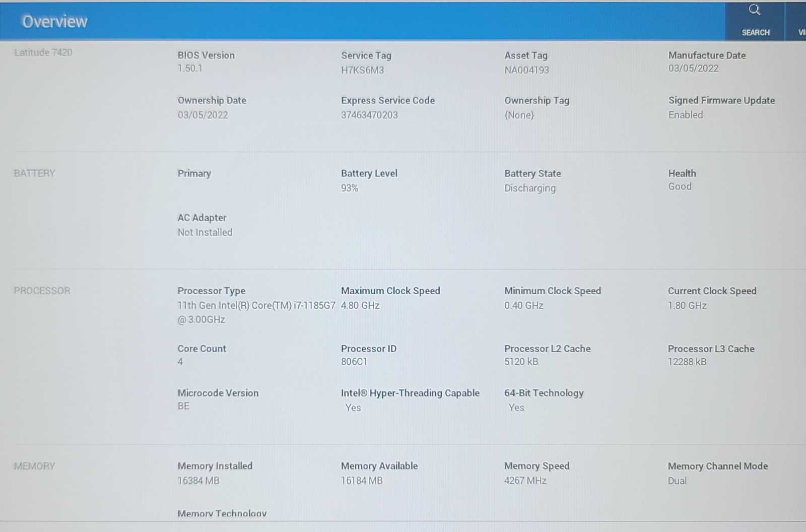Click the BATTERY section heading
The width and height of the screenshot is (806, 532).
tap(34, 173)
